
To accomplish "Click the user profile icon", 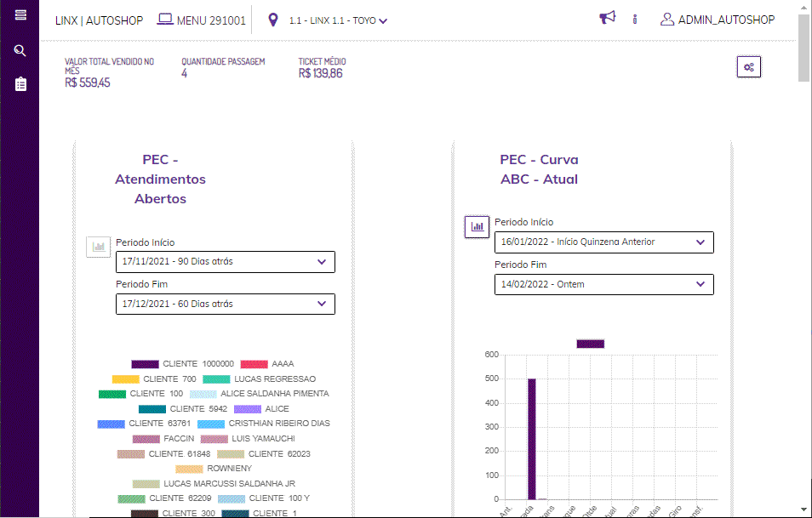I will pos(667,20).
